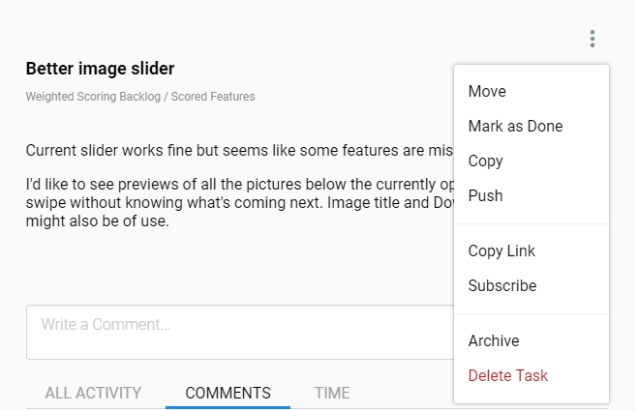Select Mark as Done in menu
This screenshot has width=635, height=410.
pyautogui.click(x=515, y=126)
